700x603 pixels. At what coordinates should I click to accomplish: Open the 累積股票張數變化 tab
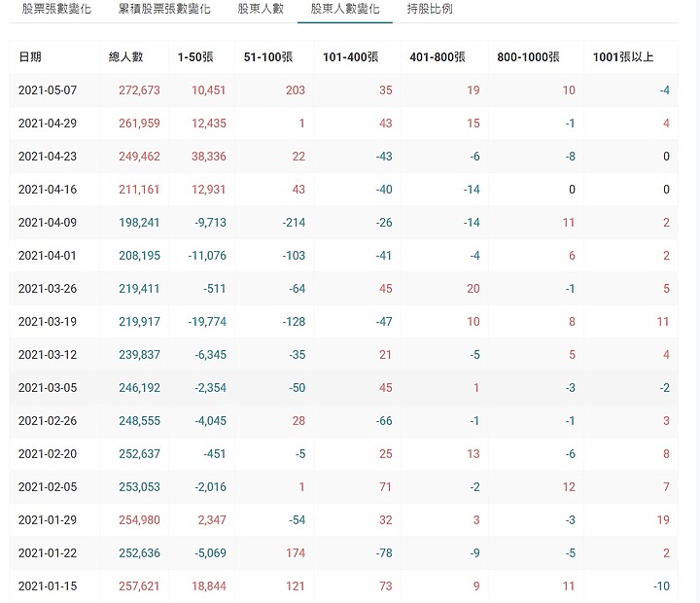pyautogui.click(x=164, y=9)
